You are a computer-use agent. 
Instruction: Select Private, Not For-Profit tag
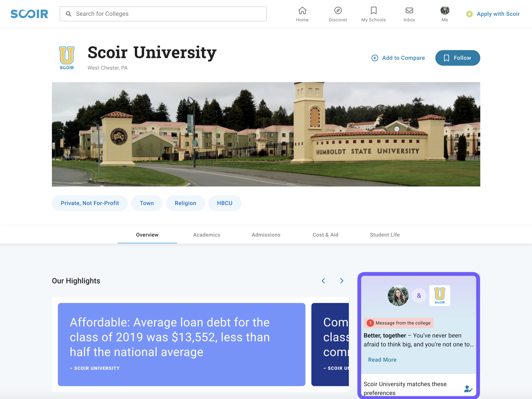coord(90,203)
